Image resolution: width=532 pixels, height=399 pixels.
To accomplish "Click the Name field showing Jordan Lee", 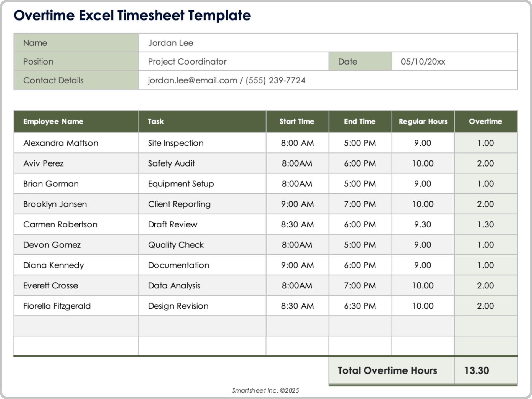I will click(170, 43).
